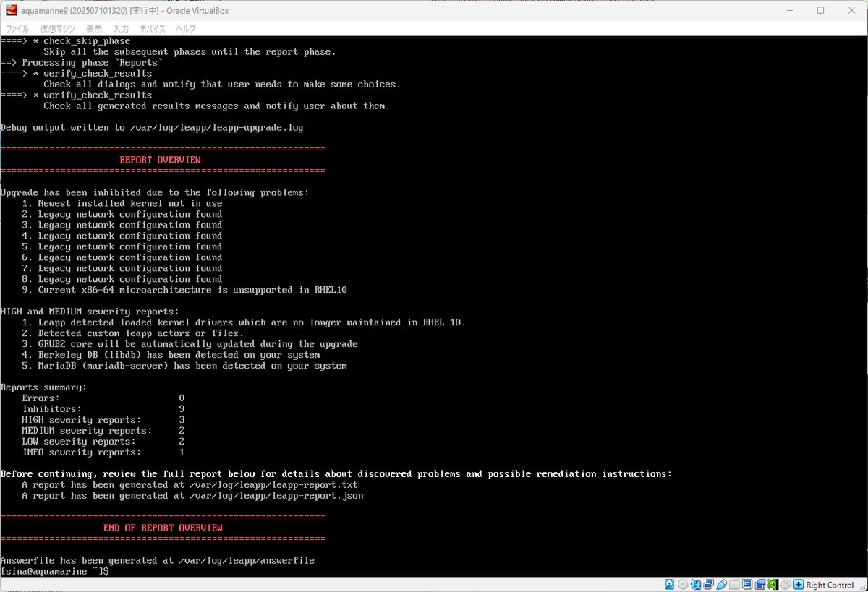Click 'LOW severity reports: 2' line
This screenshot has width=868, height=592.
103,442
